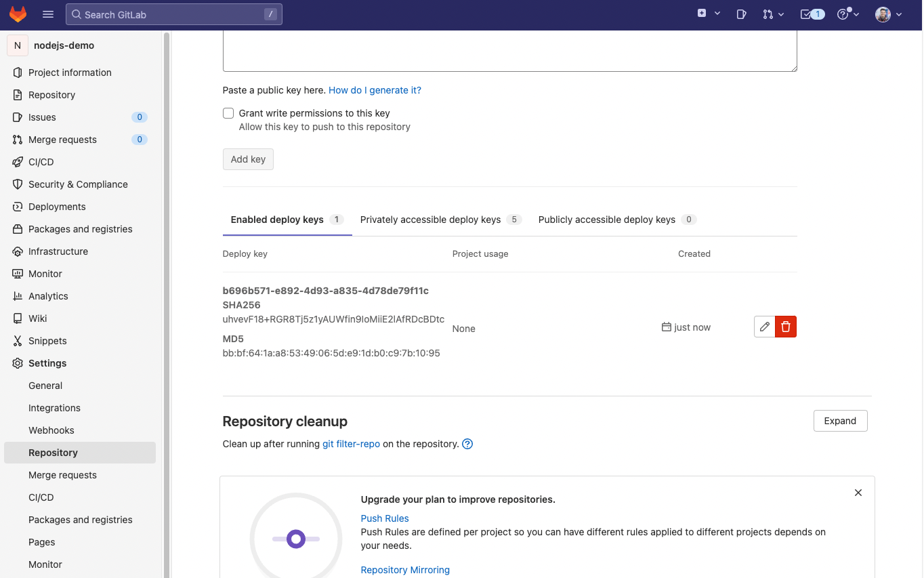
Task: Enable Grant write permissions to this key
Action: [228, 113]
